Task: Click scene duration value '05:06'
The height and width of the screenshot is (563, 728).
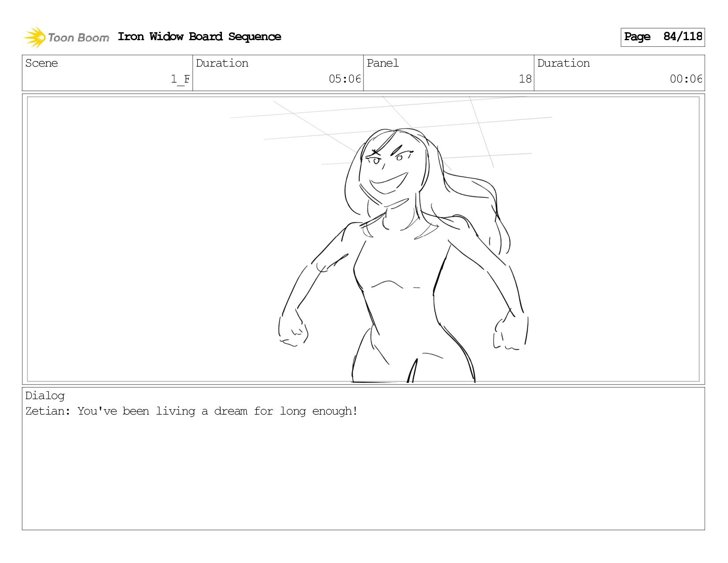Action: click(345, 79)
